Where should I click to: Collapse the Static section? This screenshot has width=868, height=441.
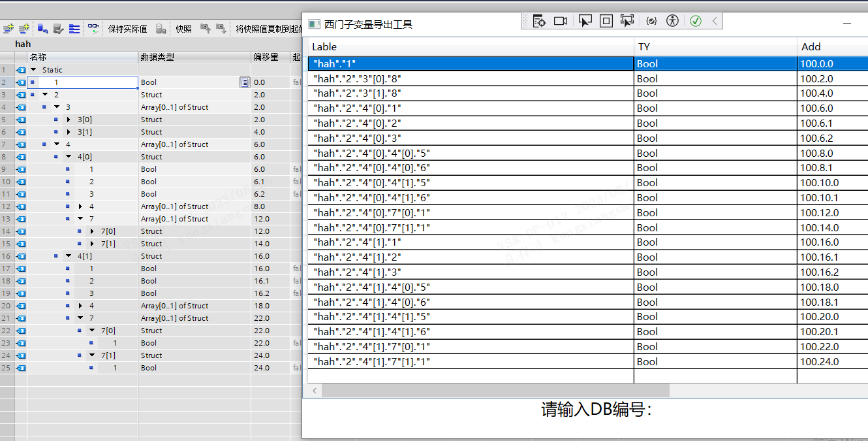click(x=33, y=70)
